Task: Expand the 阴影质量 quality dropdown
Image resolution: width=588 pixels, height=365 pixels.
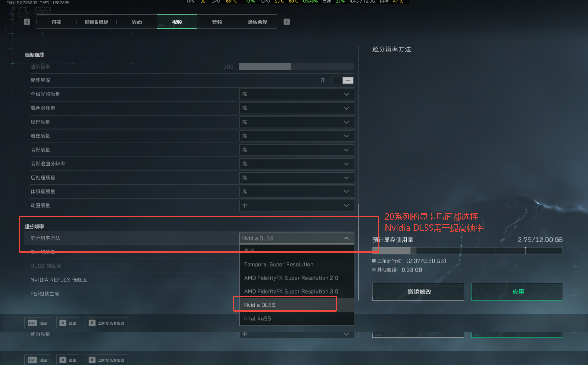Action: click(x=297, y=150)
